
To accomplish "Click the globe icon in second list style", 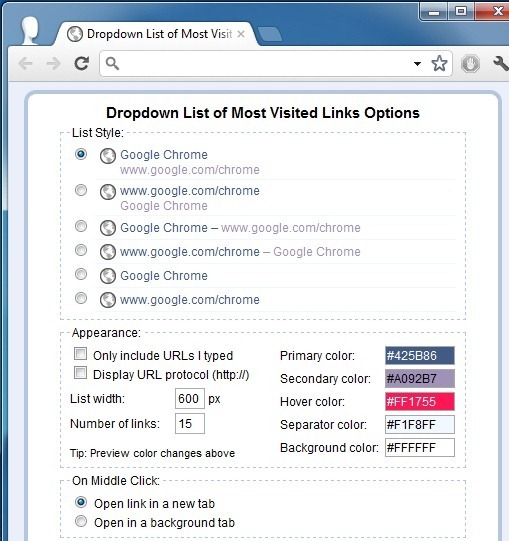I will point(108,192).
